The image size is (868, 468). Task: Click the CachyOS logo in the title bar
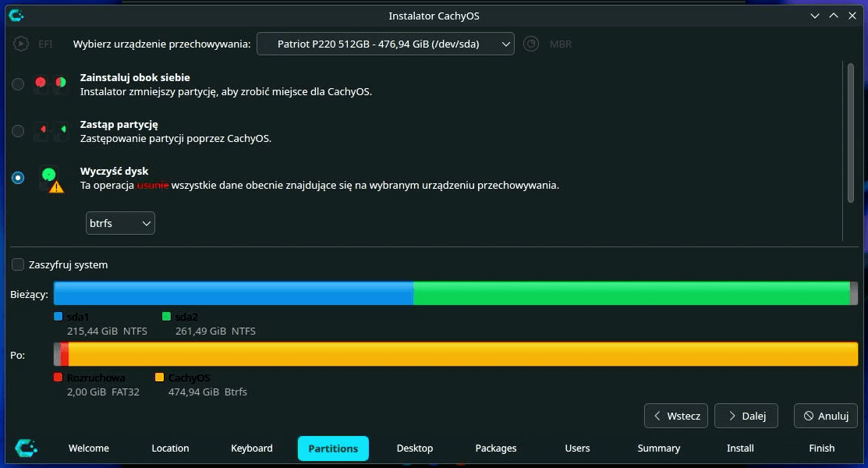[x=16, y=16]
